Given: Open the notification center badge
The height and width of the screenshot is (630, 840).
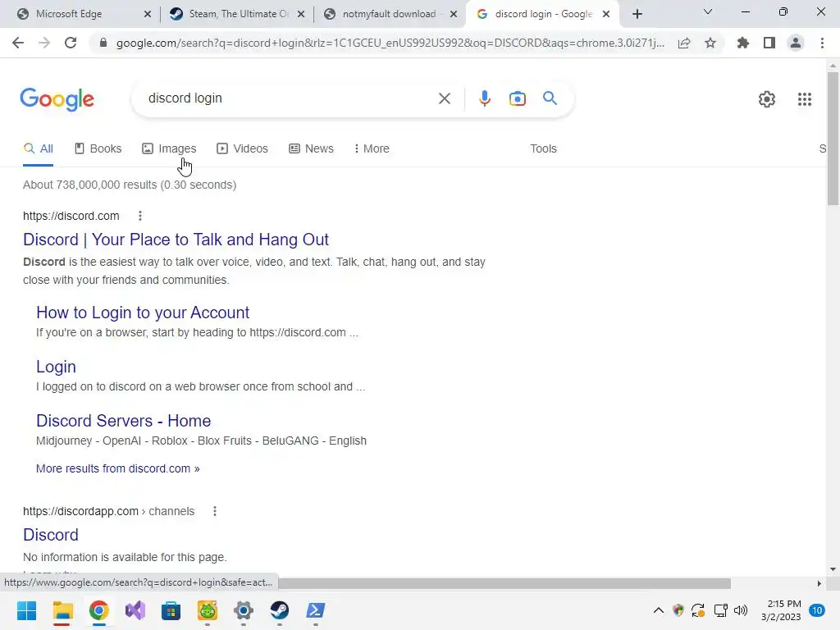Looking at the screenshot, I should (817, 610).
